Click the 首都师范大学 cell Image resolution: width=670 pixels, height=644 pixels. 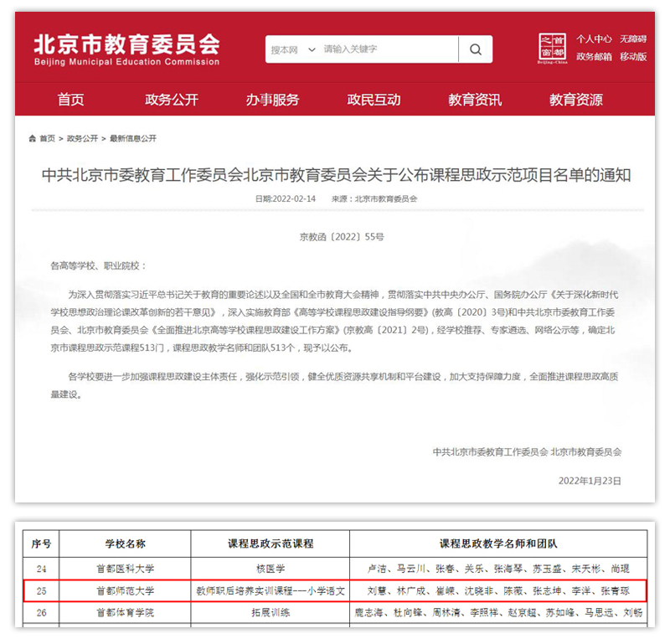(125, 591)
